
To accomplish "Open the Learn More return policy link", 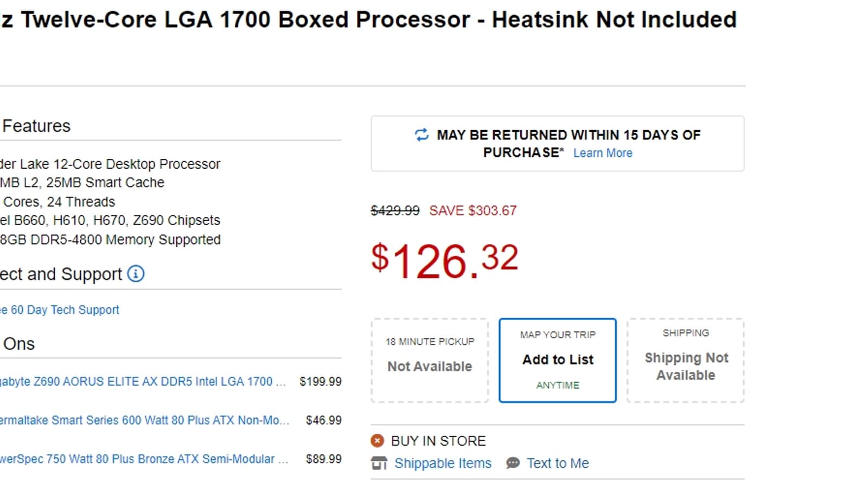I will click(x=603, y=153).
